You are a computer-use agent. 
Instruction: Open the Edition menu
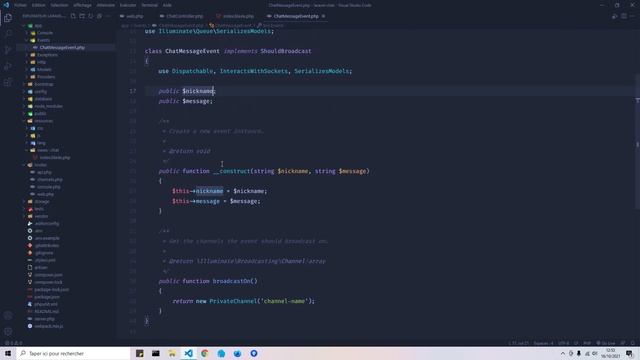pos(39,5)
